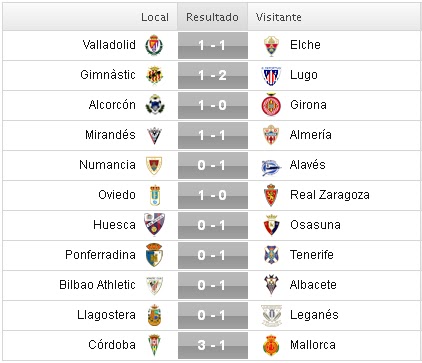The width and height of the screenshot is (422, 363).
Task: Select the Girona team badge
Action: [271, 105]
